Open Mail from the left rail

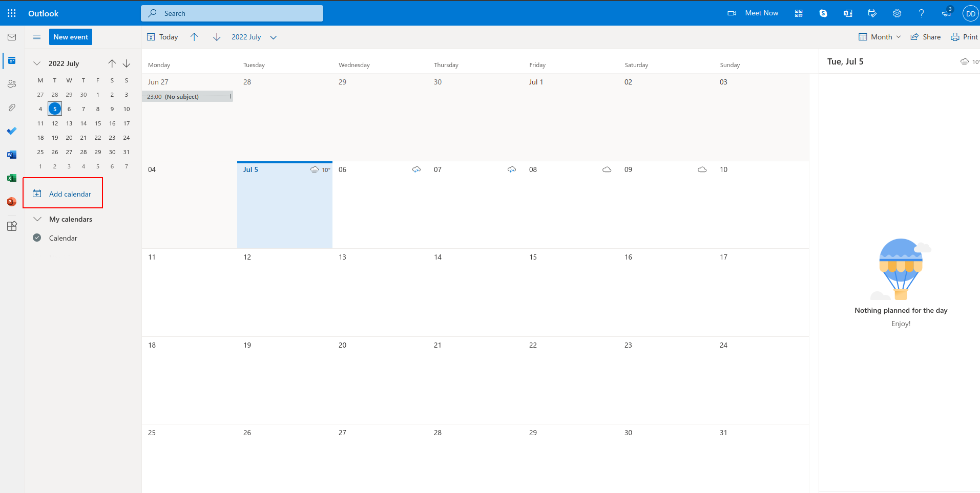tap(12, 37)
